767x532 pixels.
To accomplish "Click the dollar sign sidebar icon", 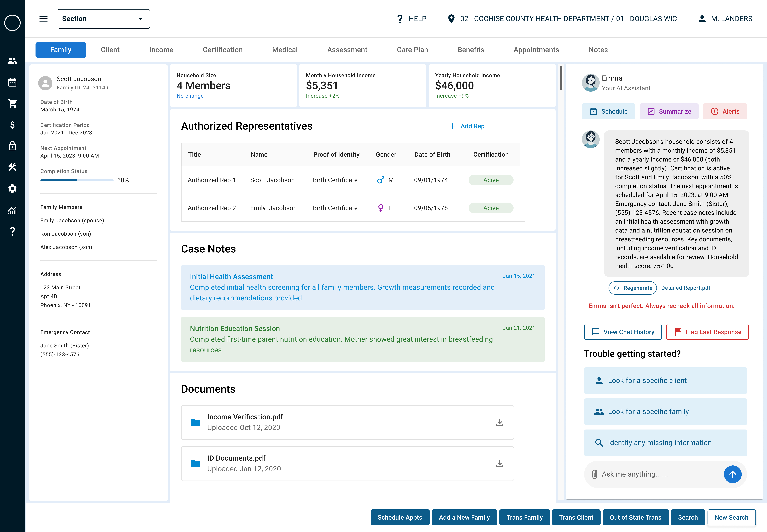I will (x=12, y=125).
